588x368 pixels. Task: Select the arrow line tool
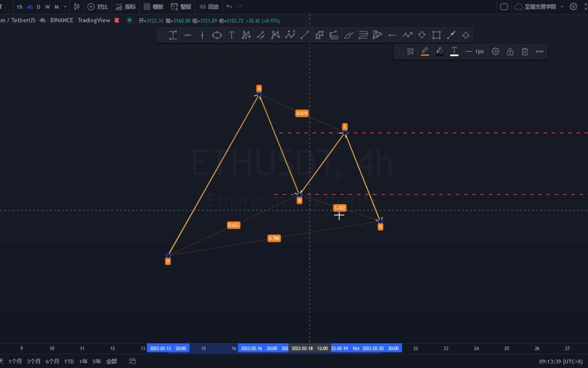451,35
